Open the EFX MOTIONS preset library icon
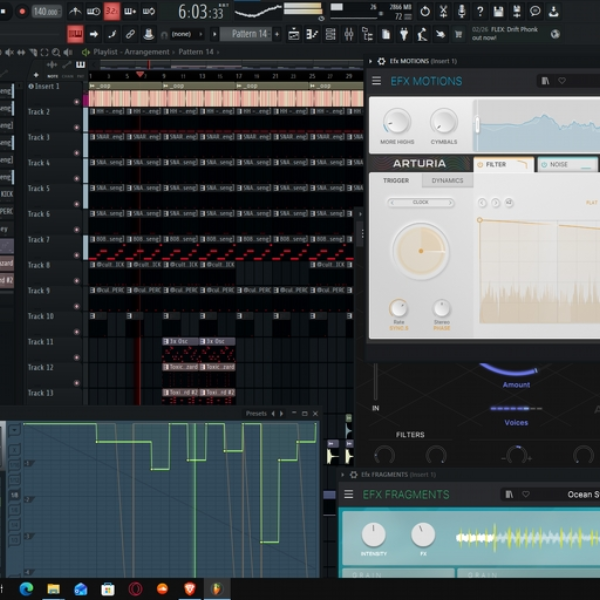 (x=545, y=81)
